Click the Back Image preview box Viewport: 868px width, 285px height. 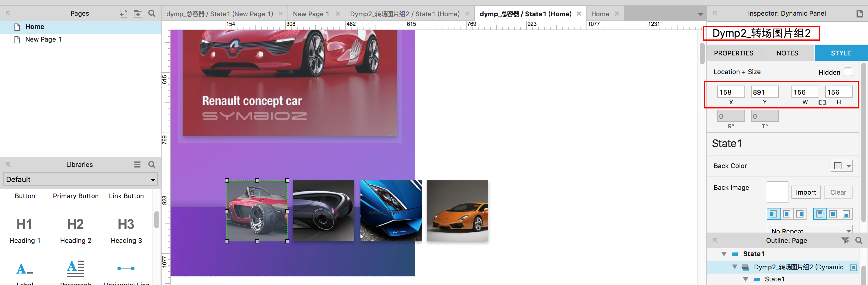(777, 192)
